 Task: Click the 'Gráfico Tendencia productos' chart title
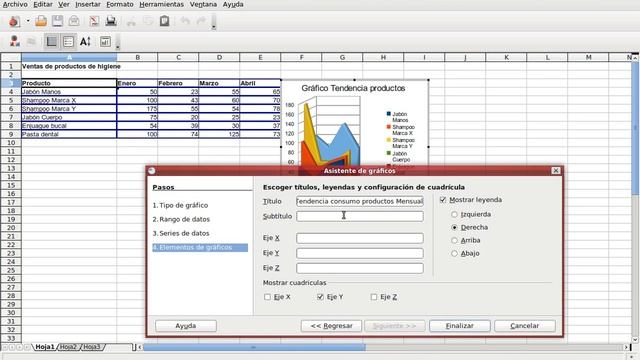(x=353, y=88)
